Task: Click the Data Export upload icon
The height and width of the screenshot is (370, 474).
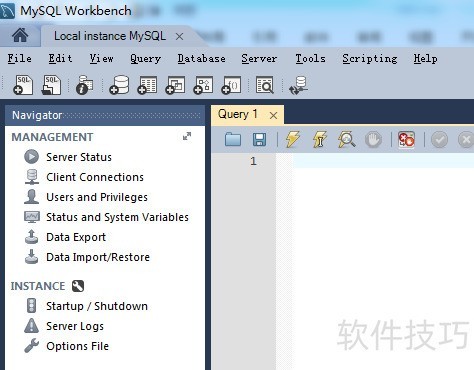Action: tap(31, 236)
